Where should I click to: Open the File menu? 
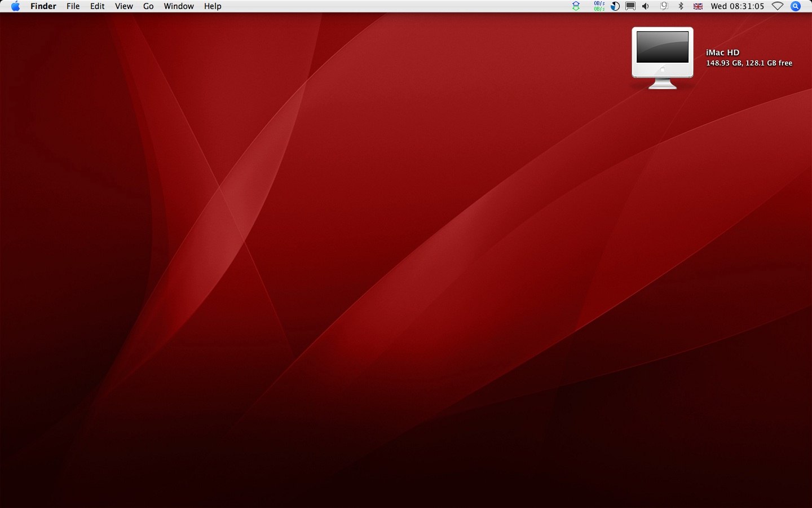(73, 6)
